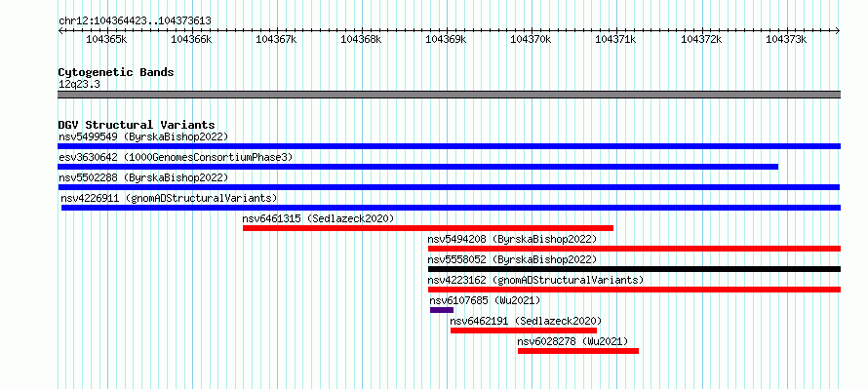
Task: Open the nsv5494208 ByrskaBishop2022 label
Action: tap(512, 239)
